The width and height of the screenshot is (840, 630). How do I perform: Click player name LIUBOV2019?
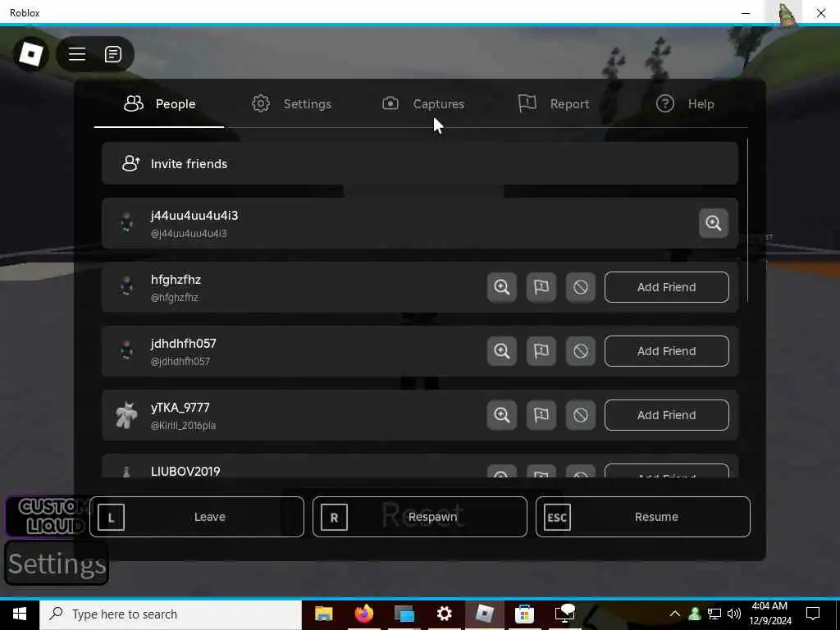click(185, 472)
